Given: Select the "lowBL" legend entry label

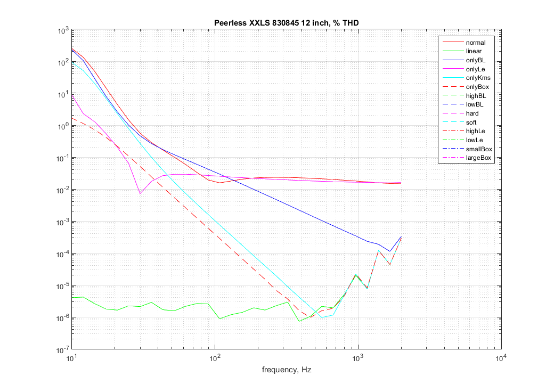Looking at the screenshot, I should pos(475,104).
